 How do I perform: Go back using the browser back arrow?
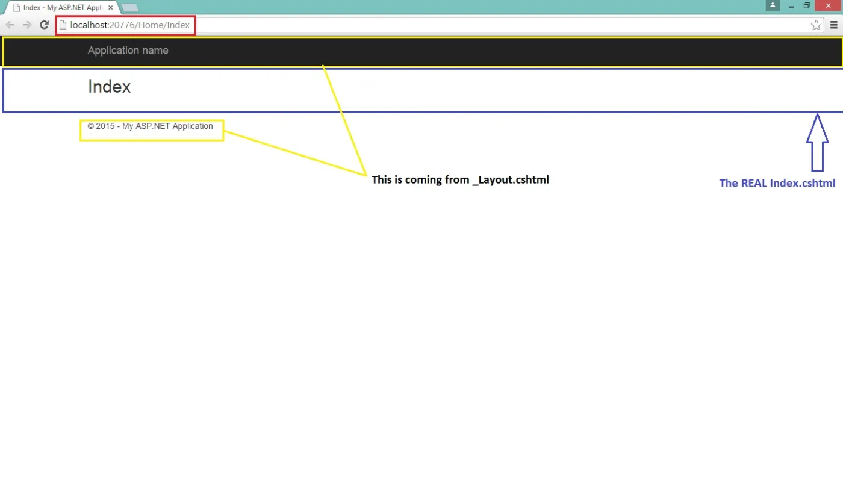tap(10, 25)
